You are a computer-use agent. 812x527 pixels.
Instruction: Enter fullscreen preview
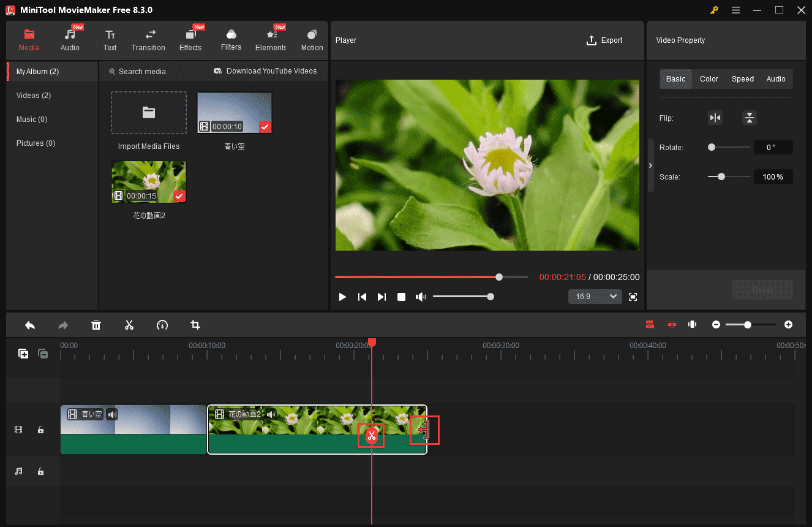coord(633,297)
